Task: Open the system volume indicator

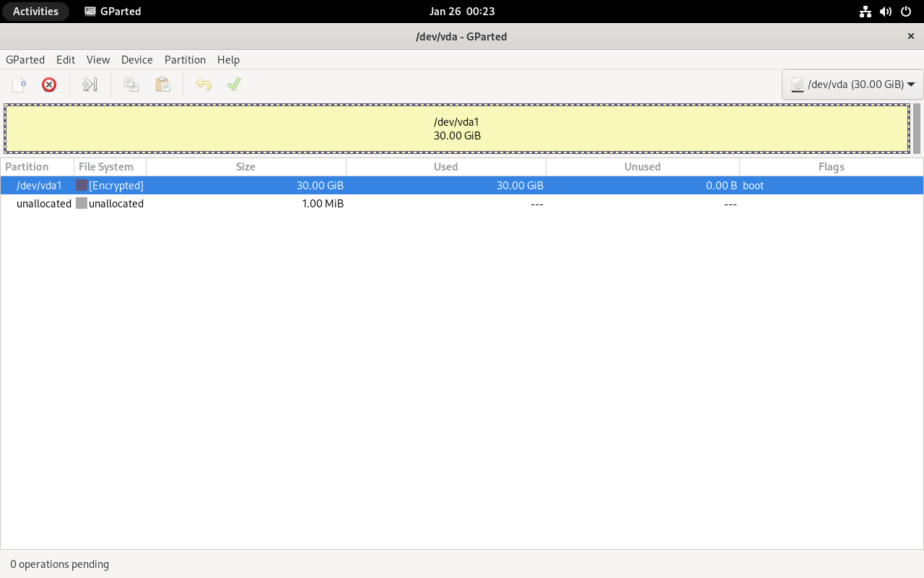Action: [x=886, y=12]
